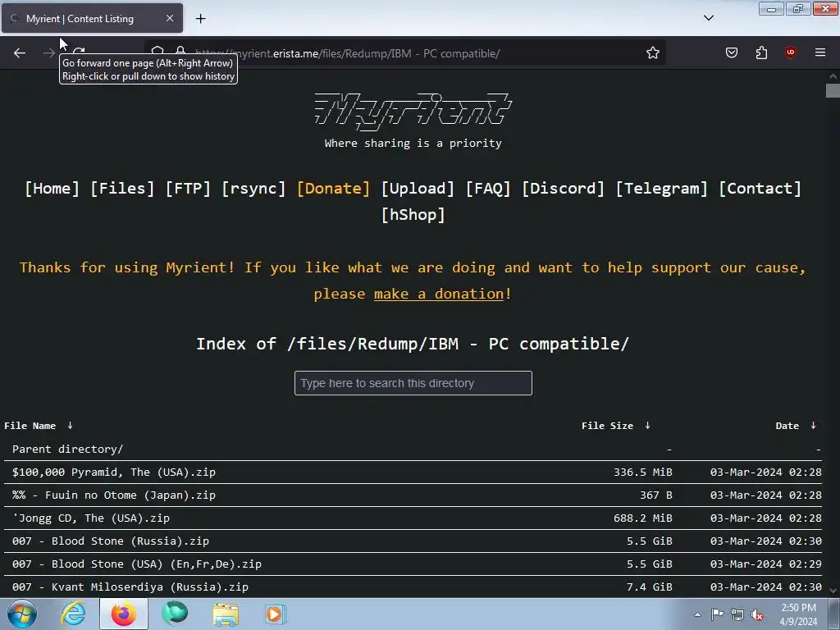Select the 688.2 MiB size cell
Screen dimensions: 840x630
point(643,518)
